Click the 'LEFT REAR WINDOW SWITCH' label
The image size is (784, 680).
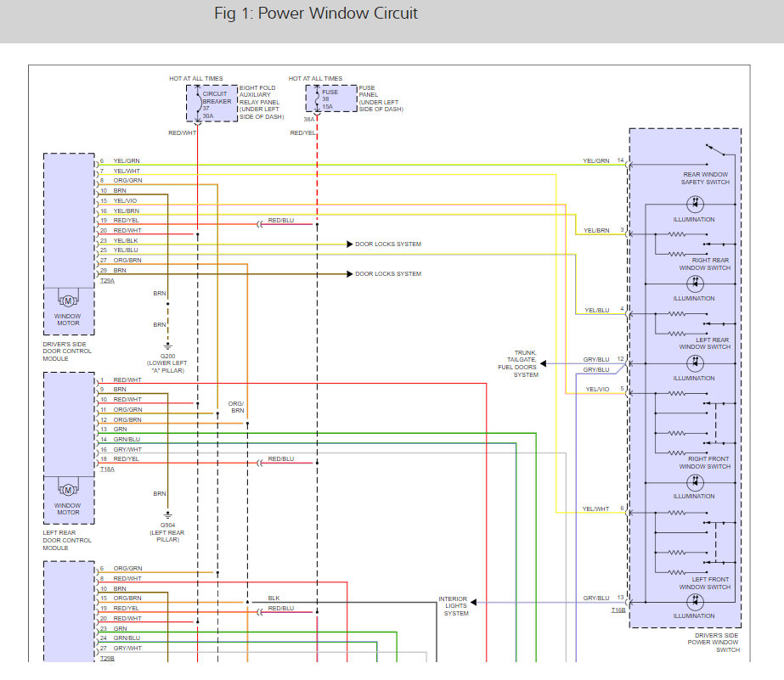[x=704, y=343]
